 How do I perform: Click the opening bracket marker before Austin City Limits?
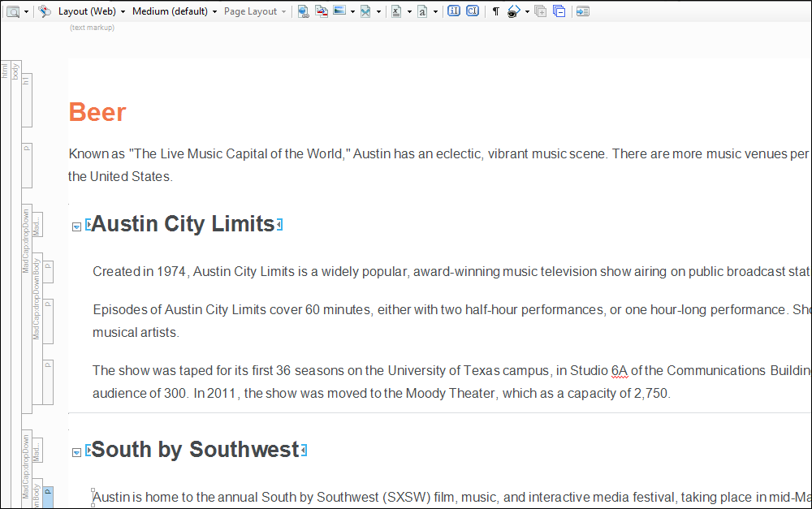coord(88,225)
